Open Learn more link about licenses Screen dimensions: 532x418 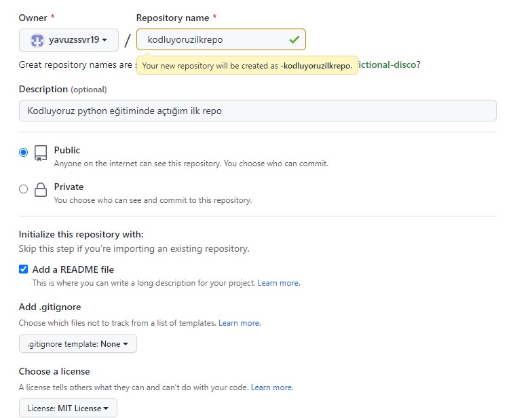tap(272, 387)
